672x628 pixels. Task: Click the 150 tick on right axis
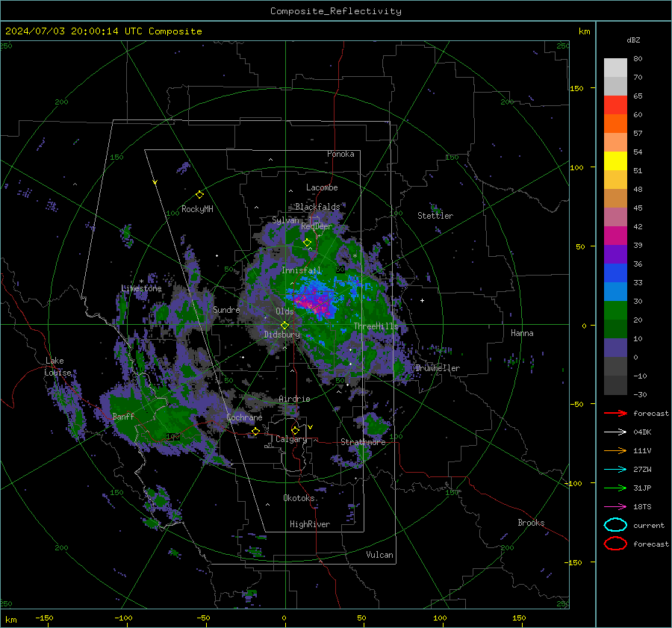click(x=577, y=88)
